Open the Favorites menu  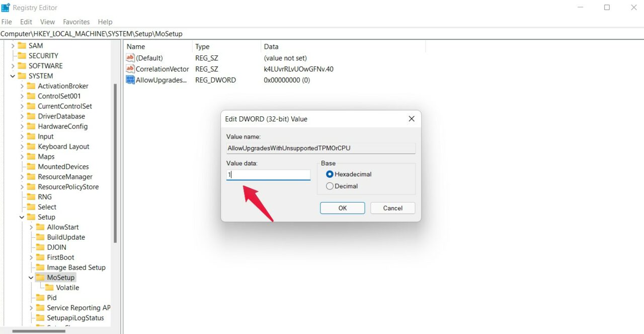76,22
